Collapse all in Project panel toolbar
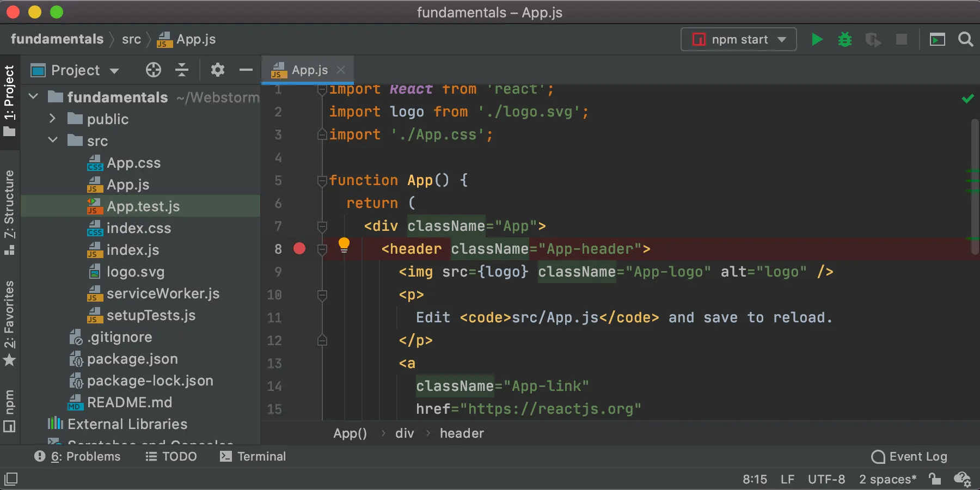The width and height of the screenshot is (980, 490). [x=182, y=70]
